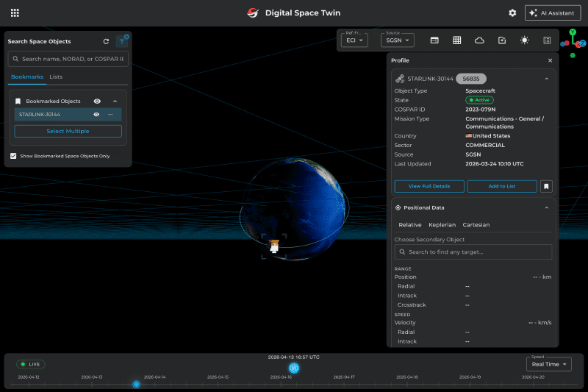Click the 2026-04-13 16:57 UTC timestamp
This screenshot has width=588, height=392.
coord(293,357)
